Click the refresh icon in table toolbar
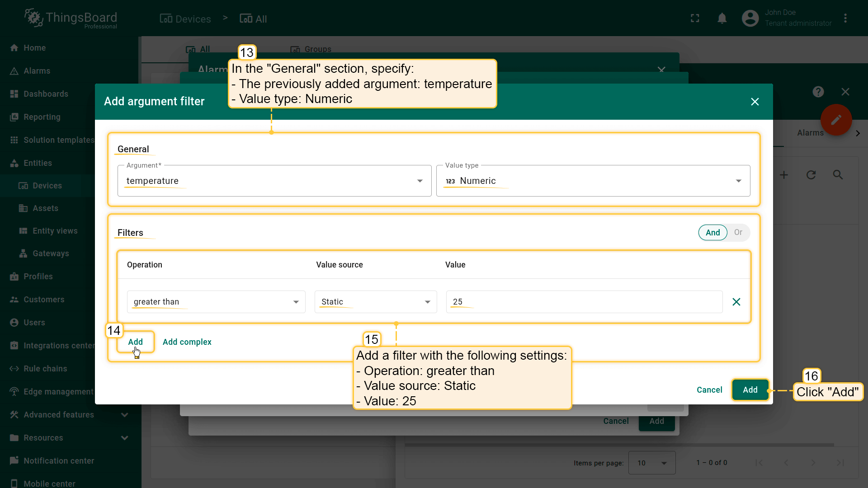Screen dimensions: 868x488 [811, 175]
